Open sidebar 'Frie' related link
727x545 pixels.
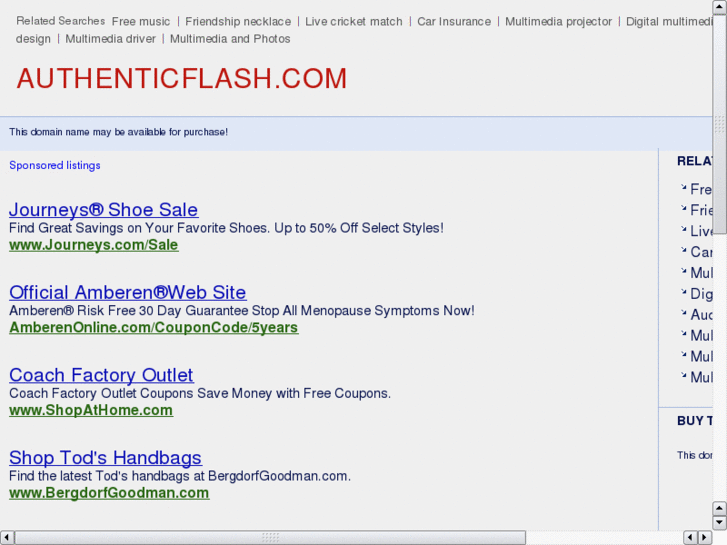tap(701, 210)
